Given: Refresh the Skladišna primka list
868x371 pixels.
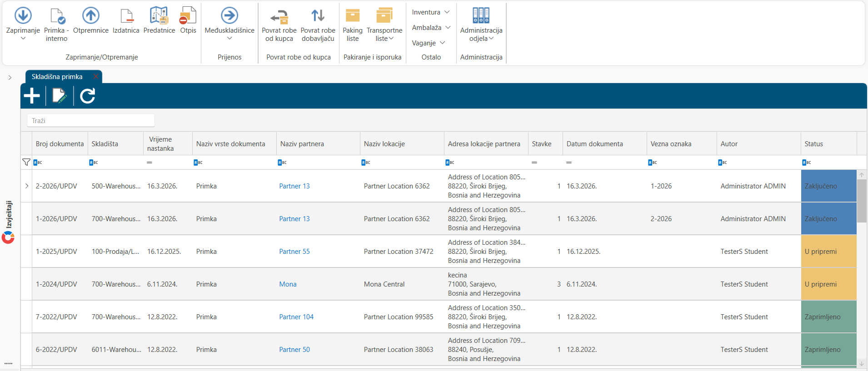Looking at the screenshot, I should pos(87,96).
